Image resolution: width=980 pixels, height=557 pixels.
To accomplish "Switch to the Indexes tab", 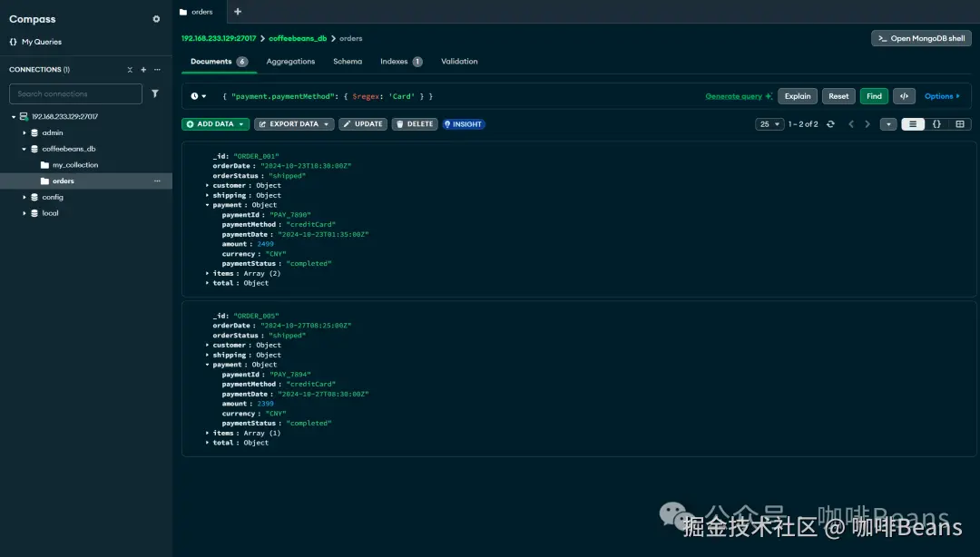I will pyautogui.click(x=401, y=62).
